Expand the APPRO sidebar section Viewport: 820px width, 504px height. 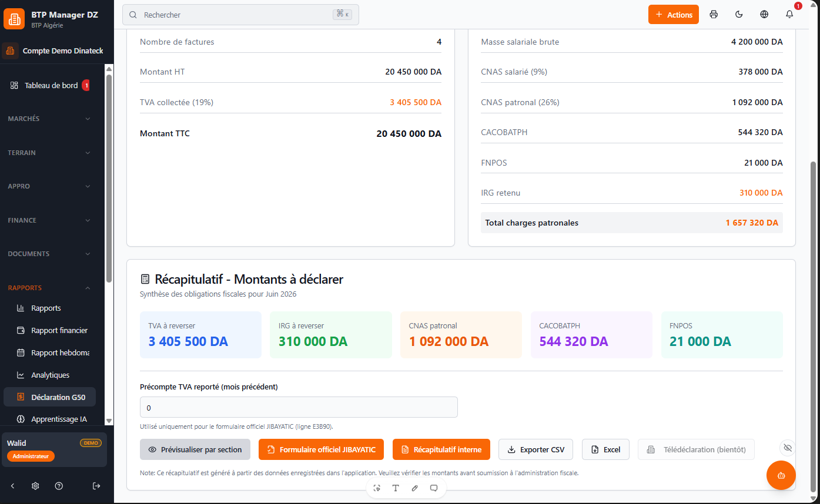click(x=49, y=186)
